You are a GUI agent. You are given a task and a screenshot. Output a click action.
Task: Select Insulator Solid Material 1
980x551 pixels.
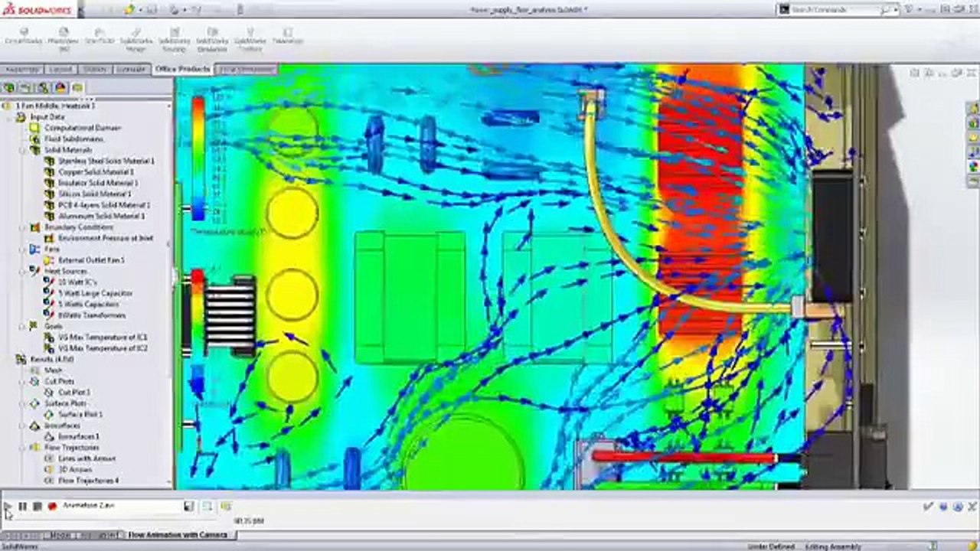point(98,183)
